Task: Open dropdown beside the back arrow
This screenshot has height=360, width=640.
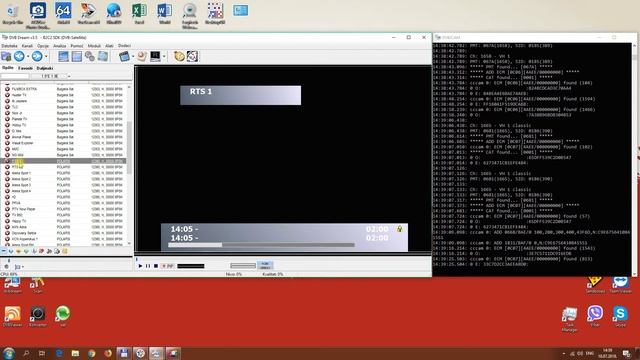Action: pyautogui.click(x=28, y=56)
